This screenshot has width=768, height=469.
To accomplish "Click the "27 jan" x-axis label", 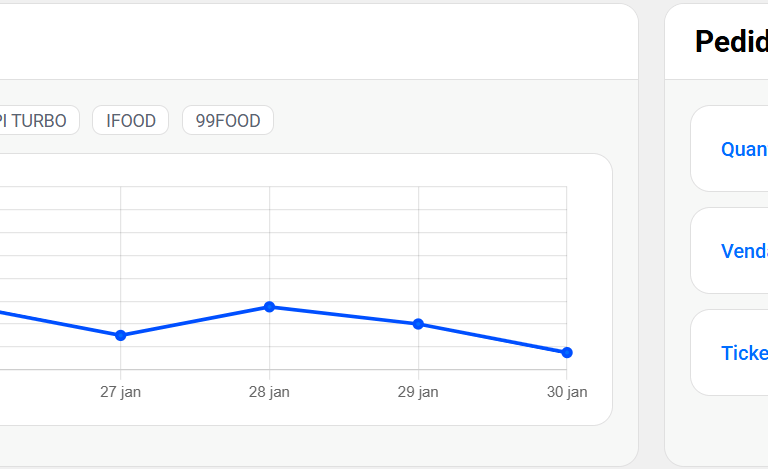I will click(120, 392).
